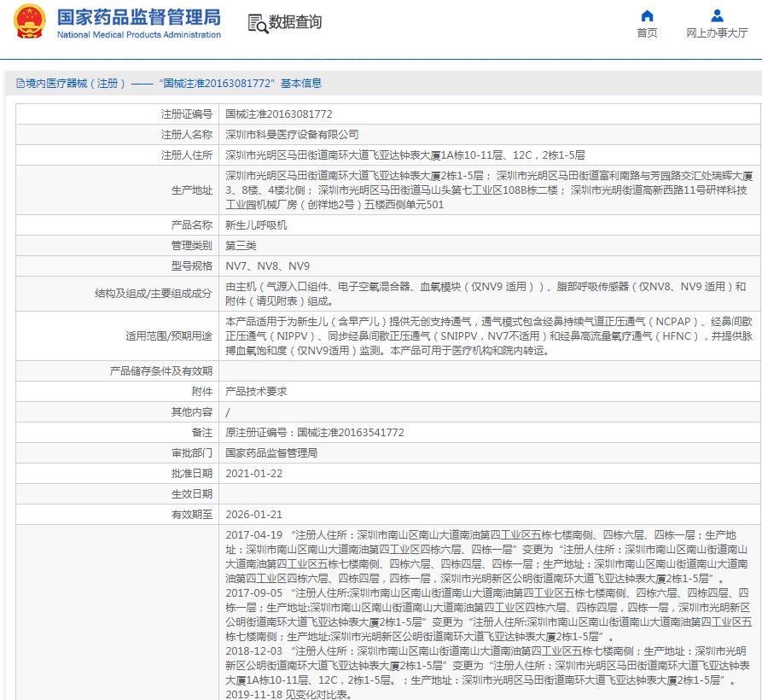Viewport: 762px width, 700px height.
Task: Click the date 2021-01-22
Action: pos(253,474)
